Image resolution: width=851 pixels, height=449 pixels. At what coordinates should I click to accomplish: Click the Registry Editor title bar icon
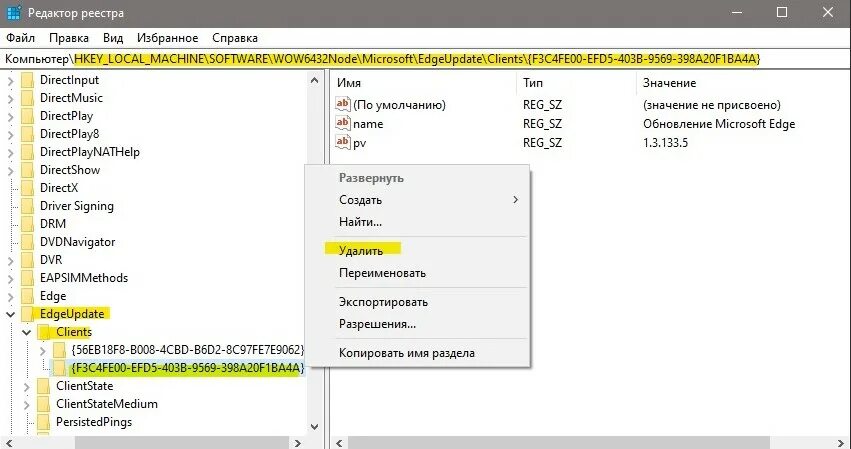click(14, 12)
